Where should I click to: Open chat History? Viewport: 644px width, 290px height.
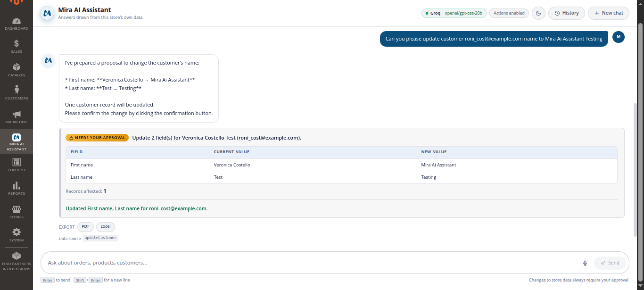(566, 13)
